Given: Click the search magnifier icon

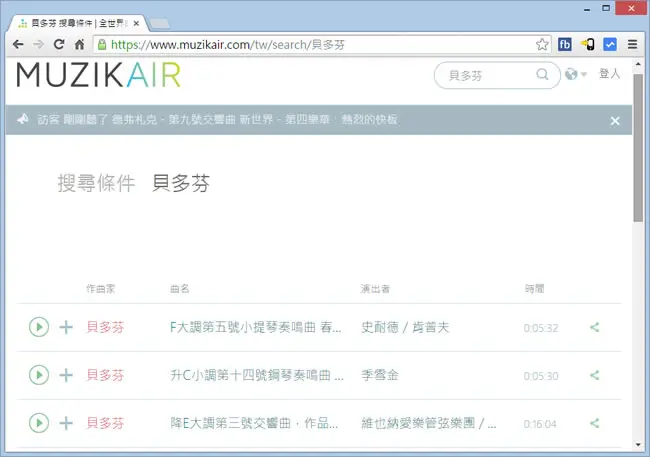Looking at the screenshot, I should 542,75.
